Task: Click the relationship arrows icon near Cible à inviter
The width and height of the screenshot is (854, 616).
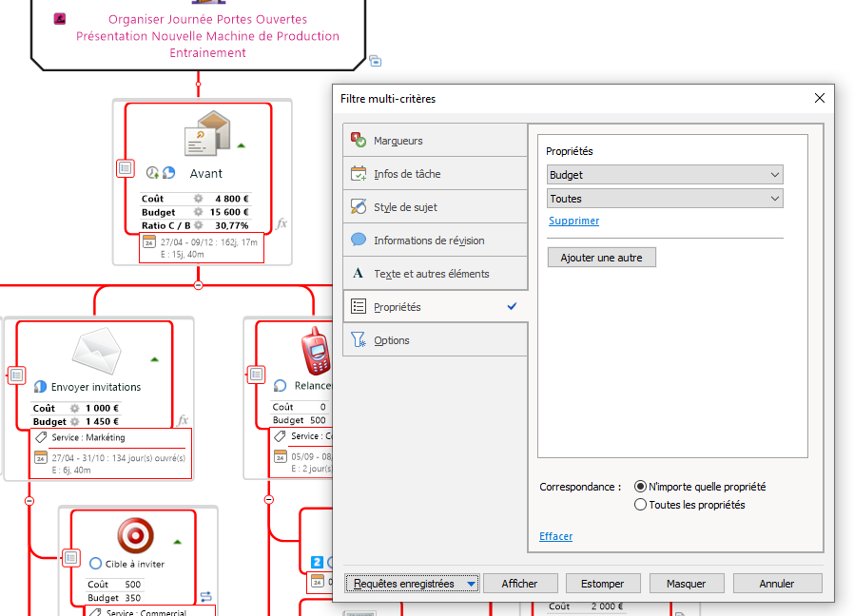Action: point(206,596)
